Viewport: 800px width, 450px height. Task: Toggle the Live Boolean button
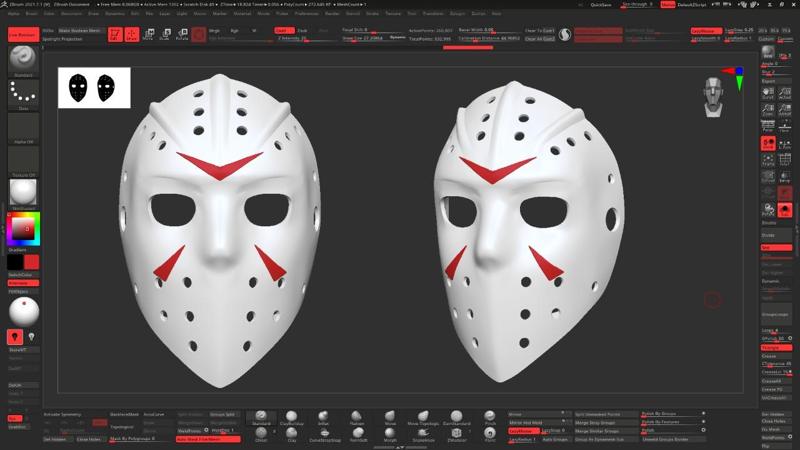click(x=23, y=35)
